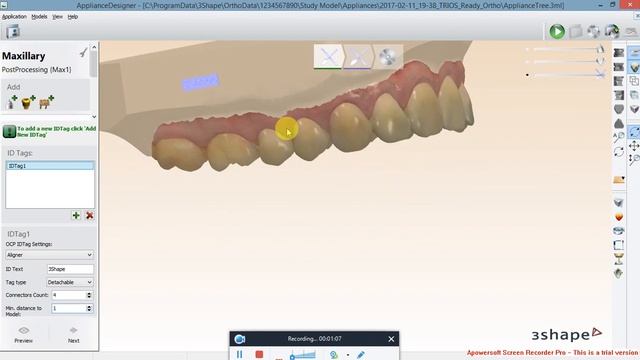Viewport: 640px width, 360px height.
Task: Pause the screen recording
Action: coord(240,354)
